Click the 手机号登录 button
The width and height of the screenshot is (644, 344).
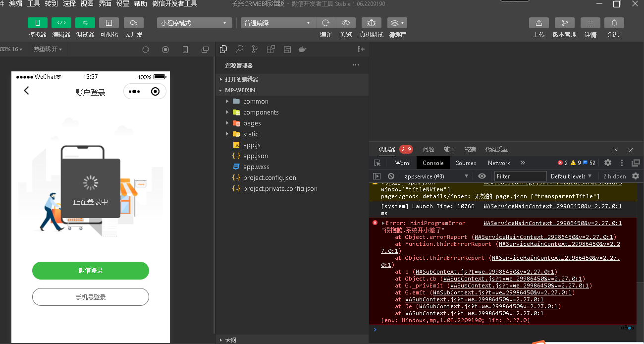click(91, 297)
